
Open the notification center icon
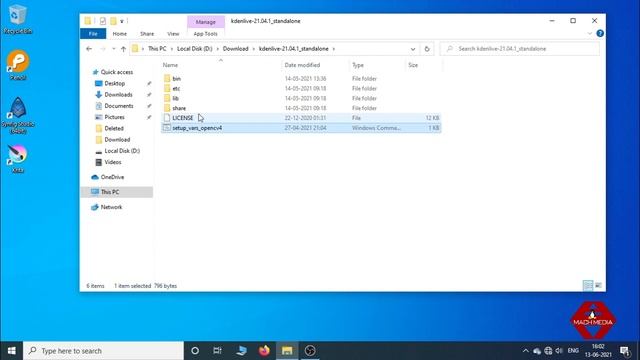pyautogui.click(x=624, y=351)
